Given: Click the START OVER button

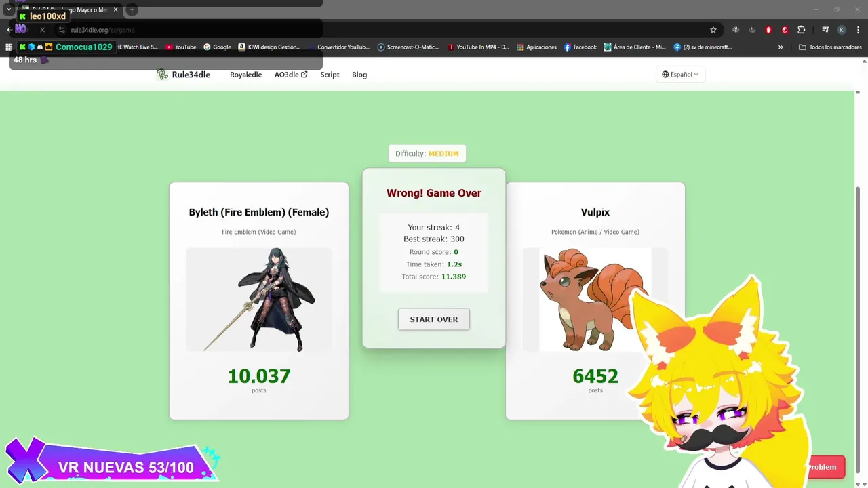Looking at the screenshot, I should tap(434, 319).
